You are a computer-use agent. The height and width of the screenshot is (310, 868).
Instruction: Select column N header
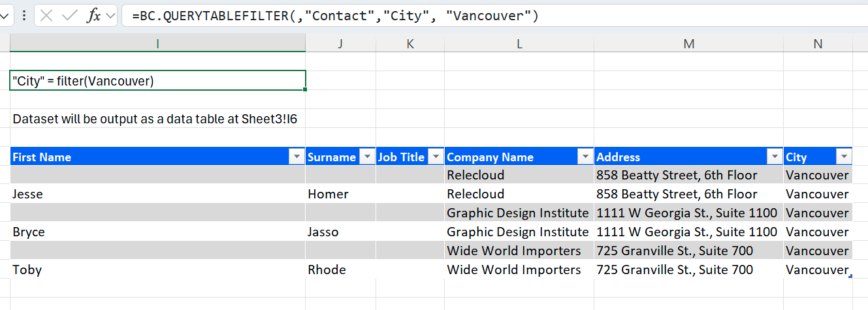click(818, 43)
